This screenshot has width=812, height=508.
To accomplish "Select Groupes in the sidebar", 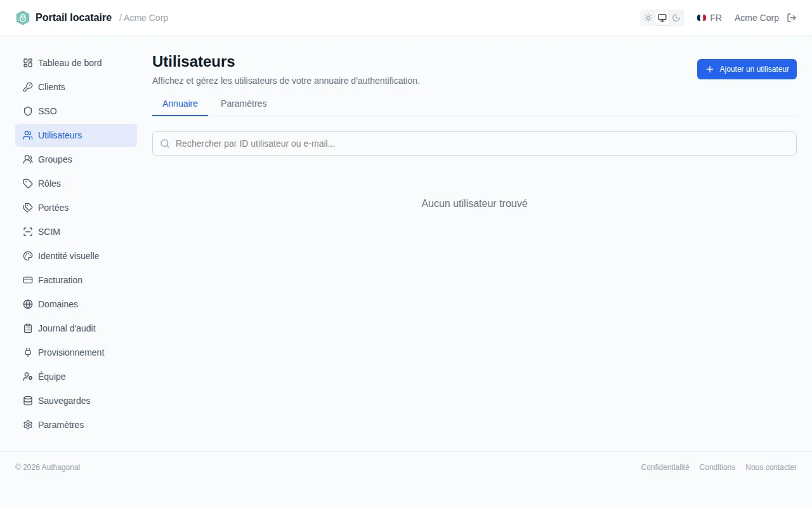I will [x=76, y=159].
